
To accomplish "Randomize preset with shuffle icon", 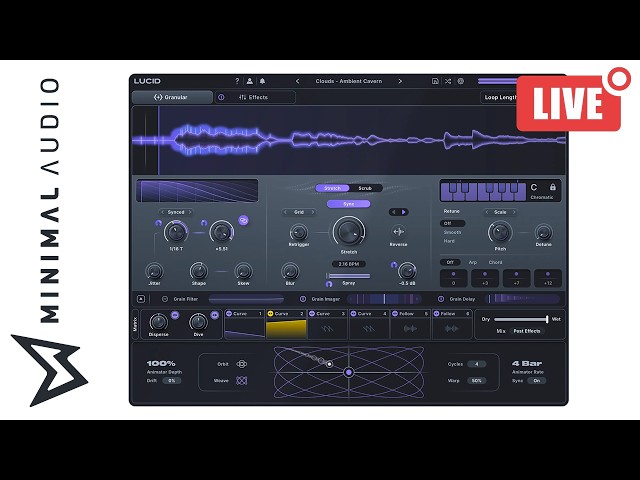I will click(x=448, y=81).
